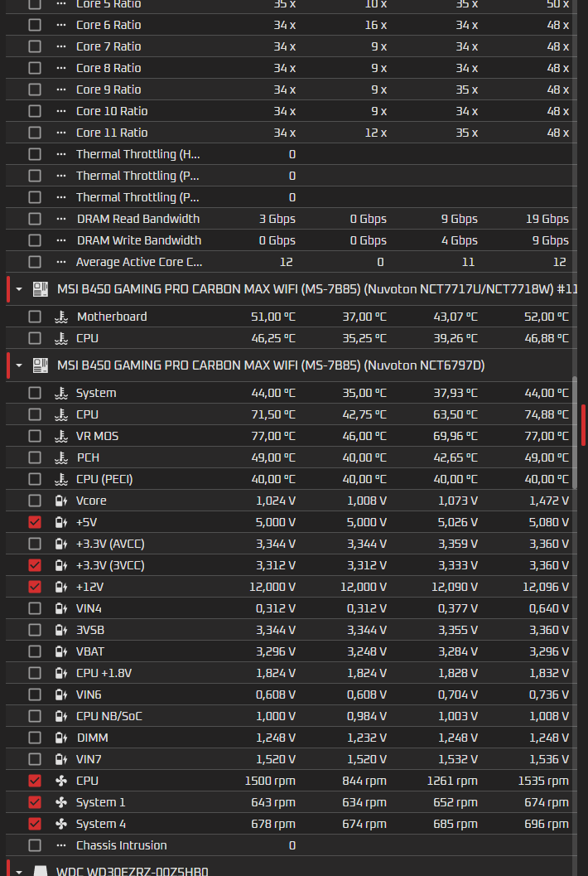588x876 pixels.
Task: Uncheck the +5V voltage checkbox
Action: (x=35, y=522)
